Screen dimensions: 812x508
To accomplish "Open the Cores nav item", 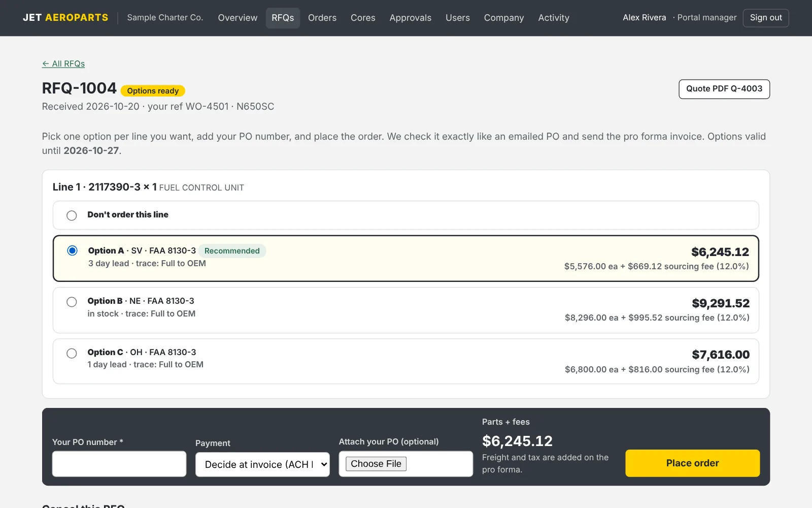I will [x=363, y=18].
